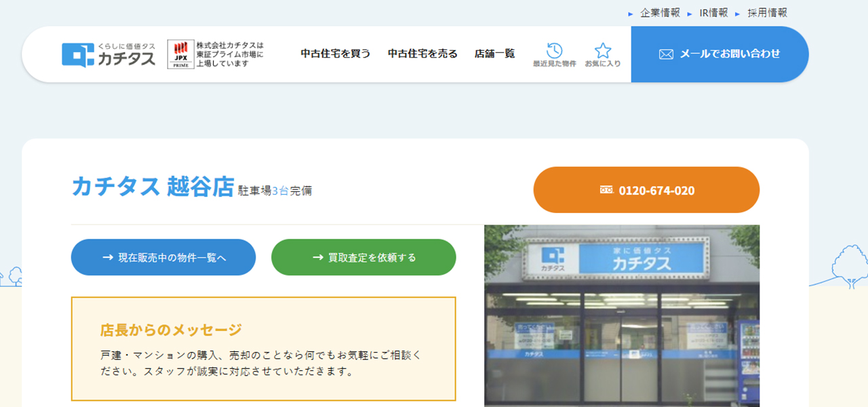Viewport: 868px width, 407px height.
Task: Click 駐車場3台完備 text
Action: click(275, 191)
